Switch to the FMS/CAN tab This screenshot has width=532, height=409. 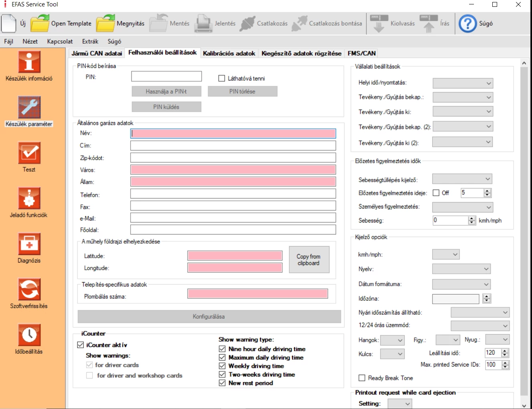pyautogui.click(x=362, y=53)
